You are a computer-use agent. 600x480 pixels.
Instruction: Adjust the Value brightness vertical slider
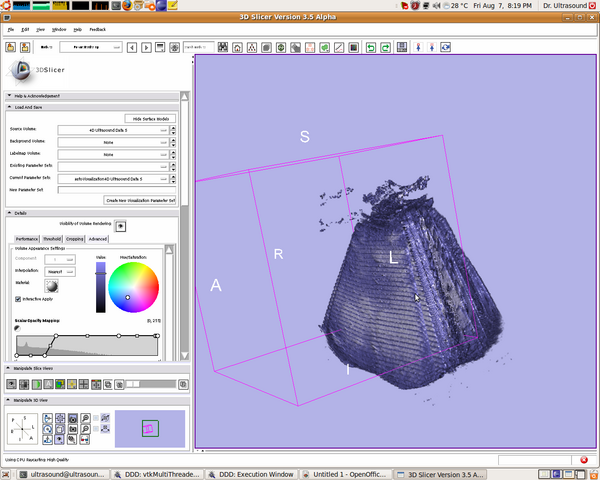pyautogui.click(x=101, y=287)
